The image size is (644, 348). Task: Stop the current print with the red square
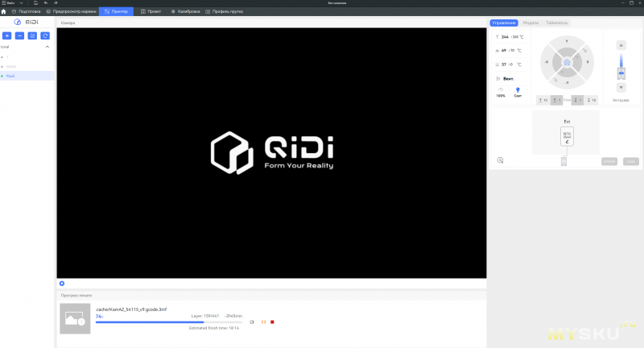pos(272,322)
